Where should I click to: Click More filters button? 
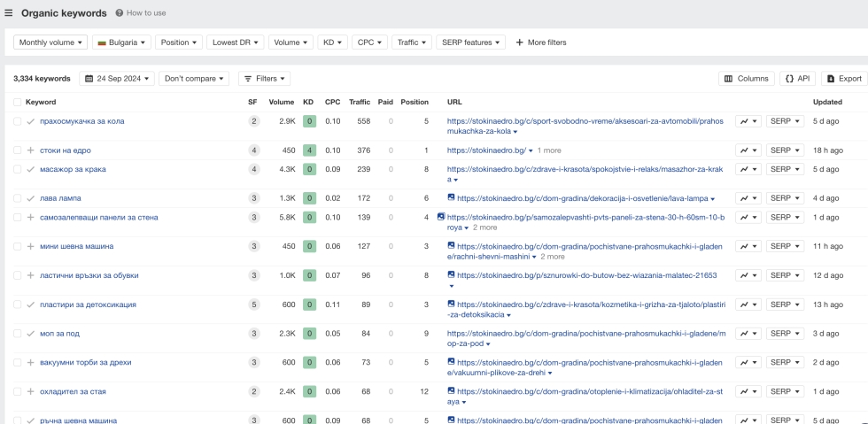[x=540, y=42]
